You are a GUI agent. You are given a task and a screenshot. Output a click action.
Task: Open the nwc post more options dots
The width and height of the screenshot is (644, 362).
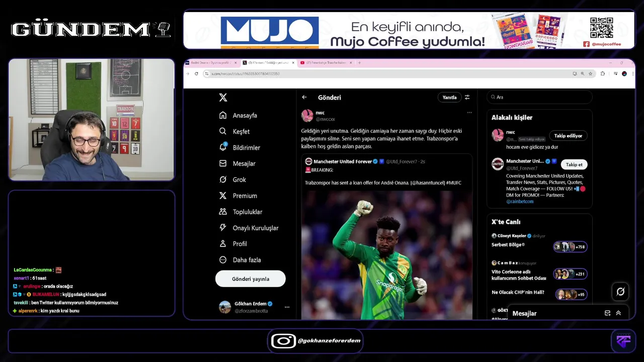point(469,113)
